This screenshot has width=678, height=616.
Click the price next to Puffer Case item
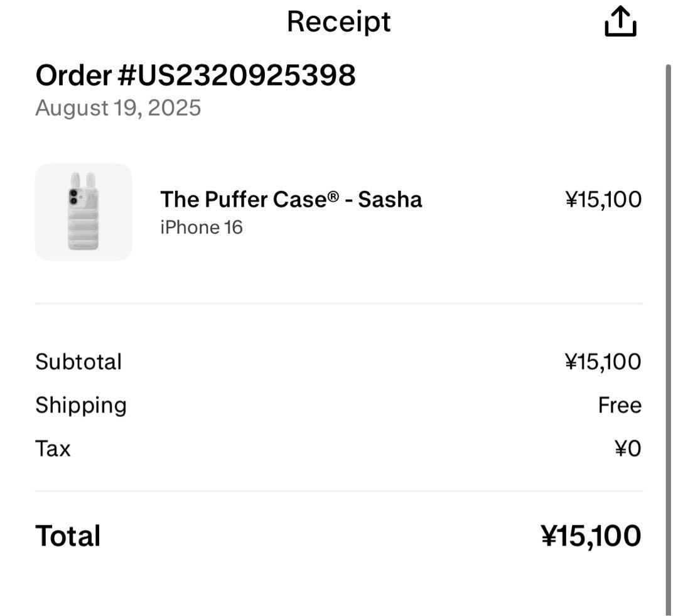[x=603, y=200]
